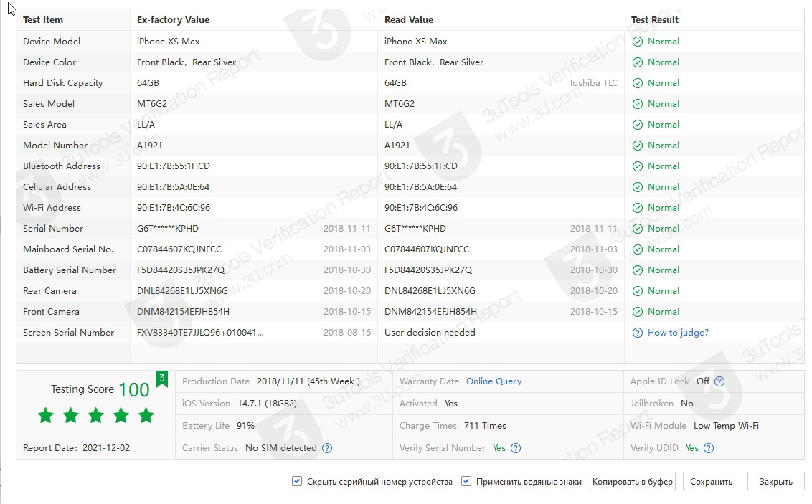The width and height of the screenshot is (812, 504).
Task: Click the green 3uTools badge beside the Testing Score
Action: pyautogui.click(x=162, y=379)
